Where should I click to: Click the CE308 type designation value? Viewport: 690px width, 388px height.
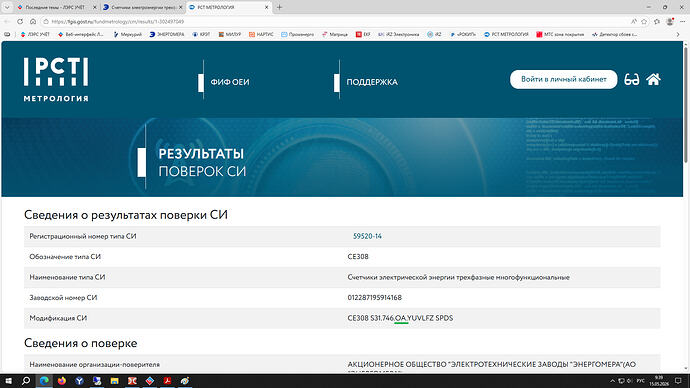[358, 256]
